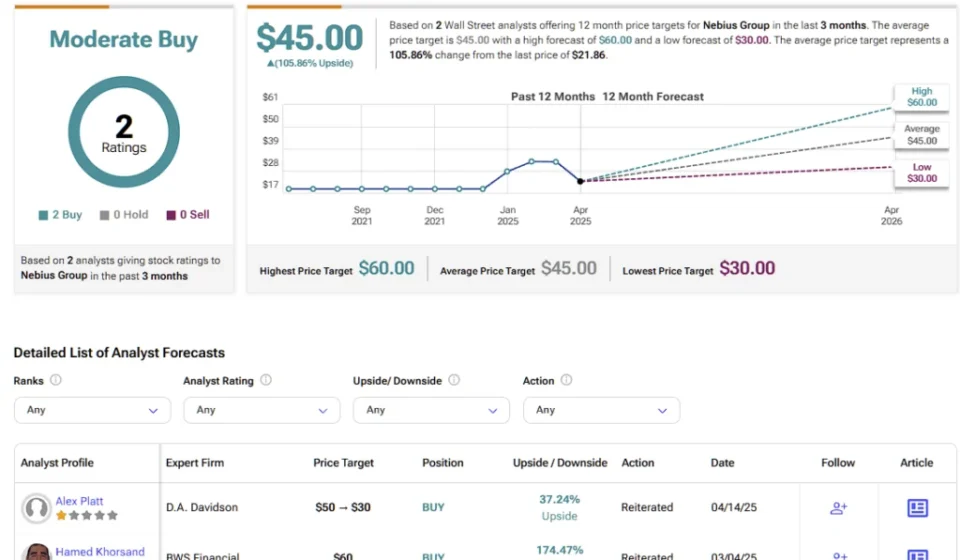The height and width of the screenshot is (560, 960).
Task: Click the 04/14/25 date cell
Action: tap(733, 507)
